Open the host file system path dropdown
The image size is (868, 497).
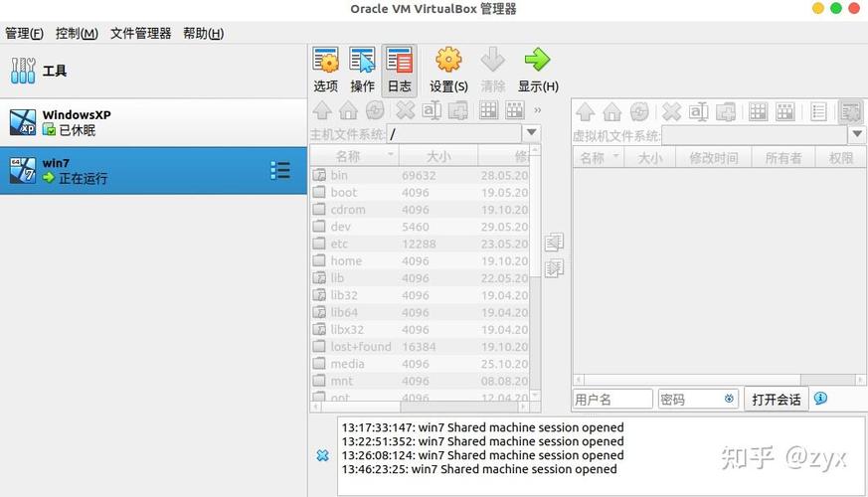pyautogui.click(x=531, y=133)
